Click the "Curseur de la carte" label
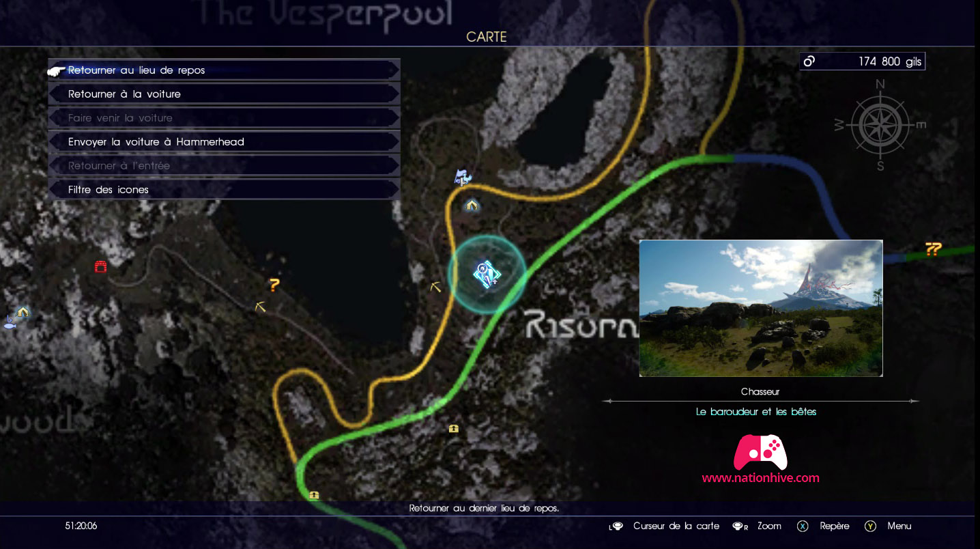 point(676,526)
